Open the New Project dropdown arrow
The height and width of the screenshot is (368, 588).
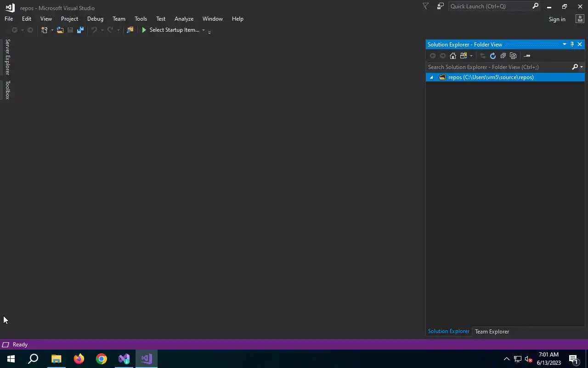tap(52, 30)
